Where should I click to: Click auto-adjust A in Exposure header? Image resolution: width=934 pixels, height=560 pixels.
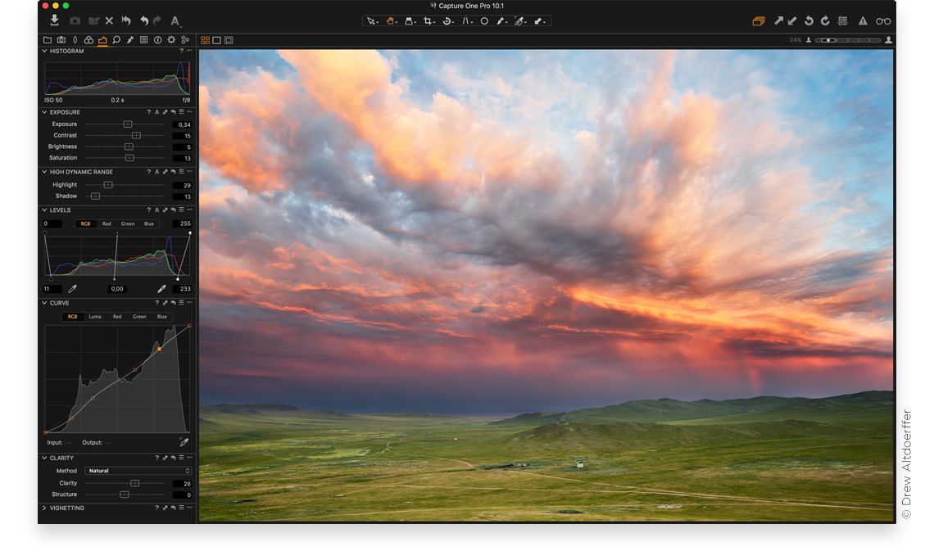156,112
